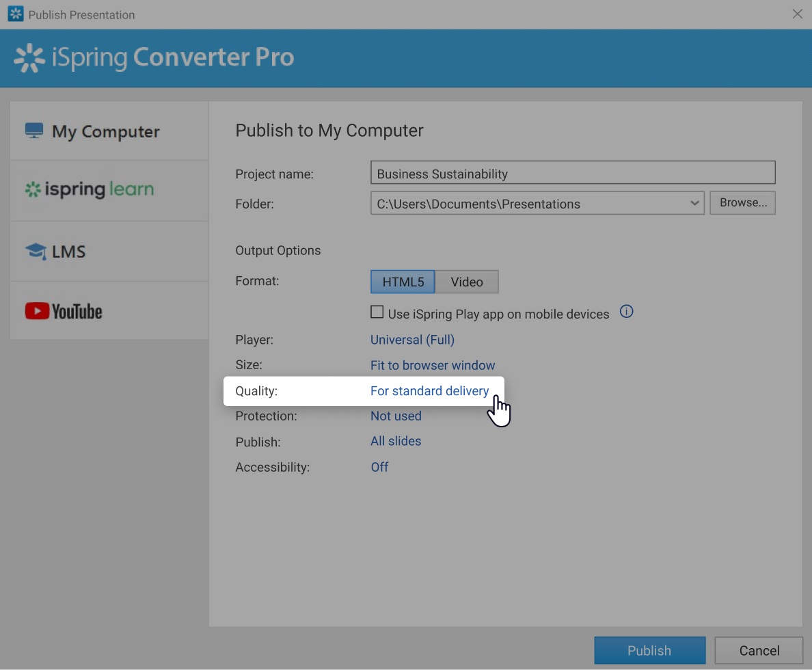Click the iSpring Converter Pro logo
812x670 pixels.
click(x=154, y=57)
